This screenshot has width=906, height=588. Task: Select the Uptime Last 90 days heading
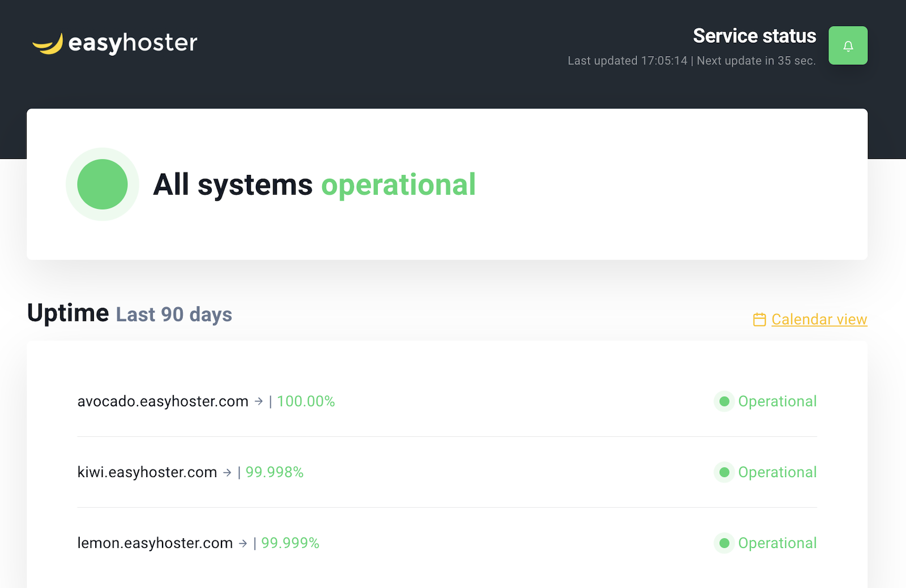click(x=129, y=314)
